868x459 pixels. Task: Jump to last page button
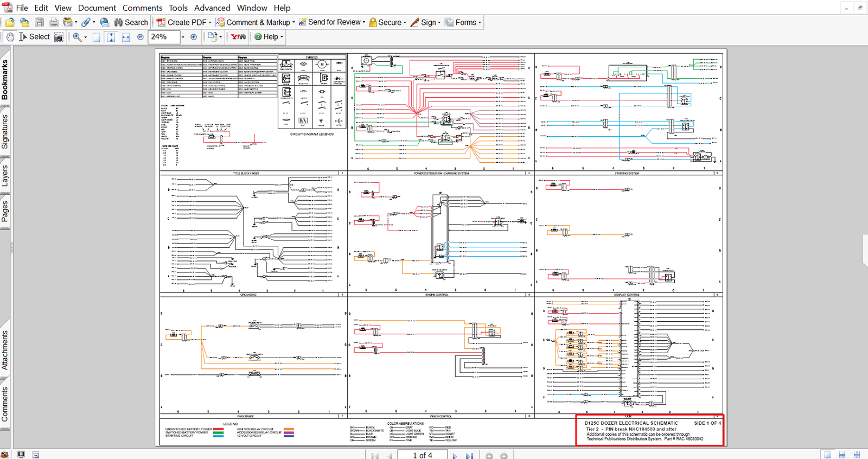click(x=469, y=456)
